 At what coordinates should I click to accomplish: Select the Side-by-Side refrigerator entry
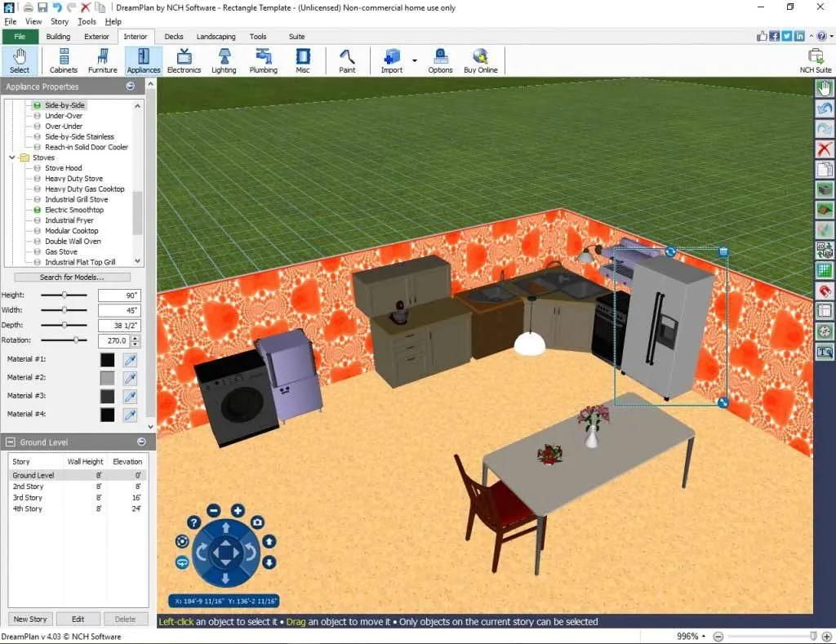pos(66,104)
